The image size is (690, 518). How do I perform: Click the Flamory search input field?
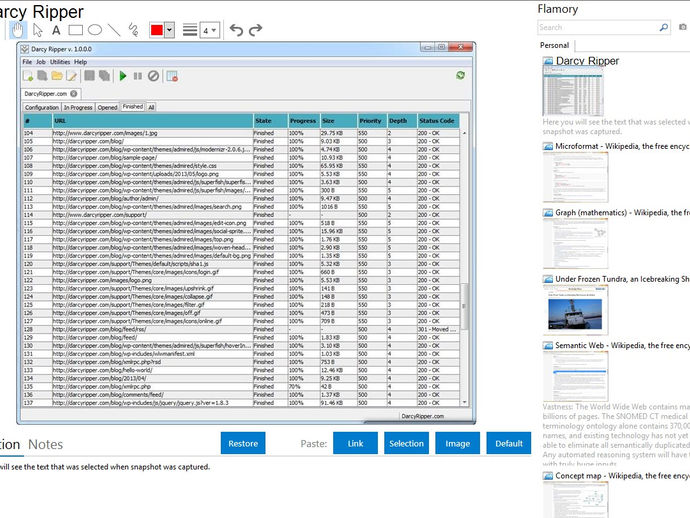598,27
